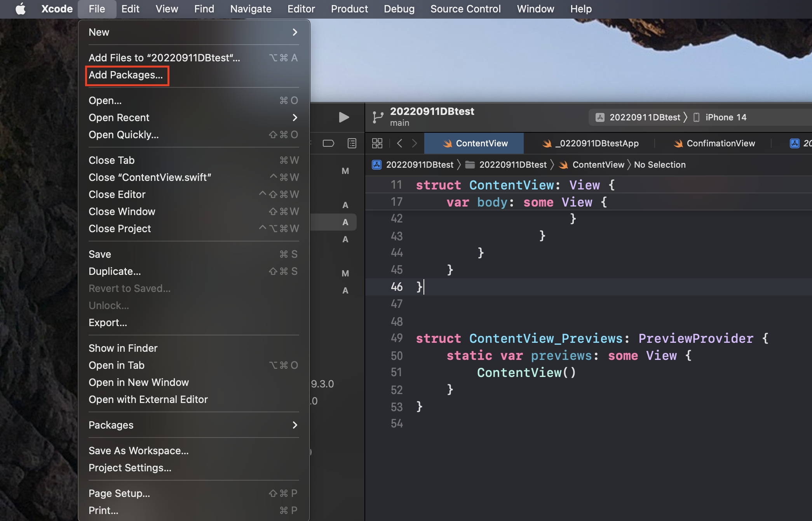Switch to the _0220911DBtestApp tab

590,143
